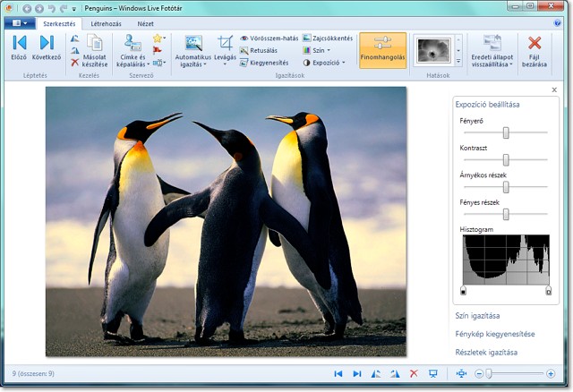Apply Vörösszem-hatás red eye fix
573x392 pixels.
269,38
